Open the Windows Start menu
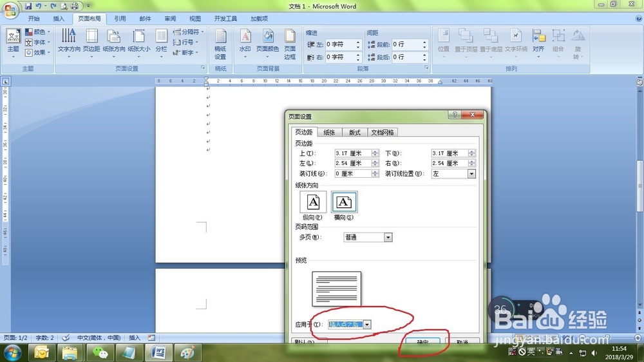Screen dimensions: 644x362 [12, 352]
